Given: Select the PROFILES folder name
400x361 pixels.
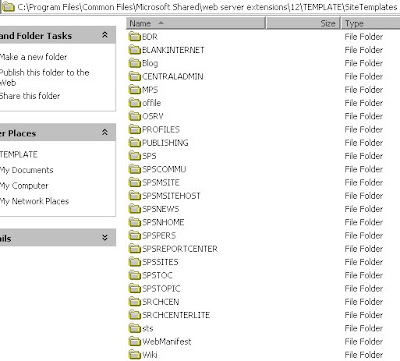Looking at the screenshot, I should pyautogui.click(x=161, y=130).
